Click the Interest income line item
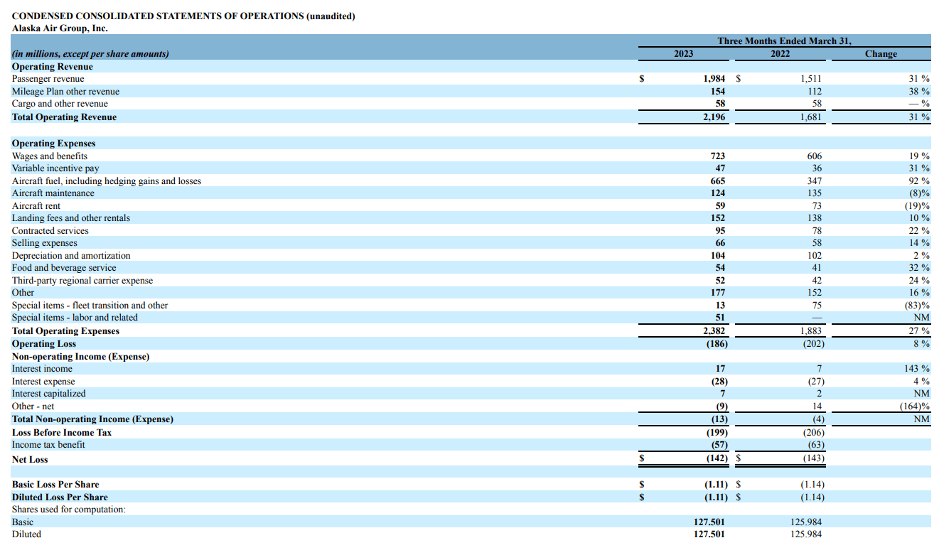This screenshot has height=560, width=944. 41,368
